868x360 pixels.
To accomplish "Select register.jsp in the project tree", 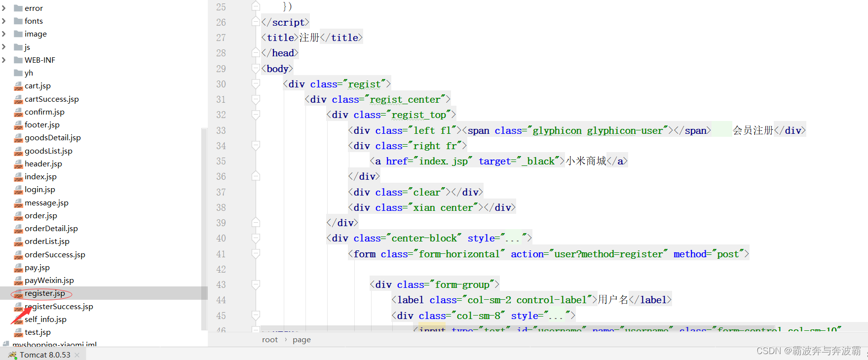I will [45, 293].
